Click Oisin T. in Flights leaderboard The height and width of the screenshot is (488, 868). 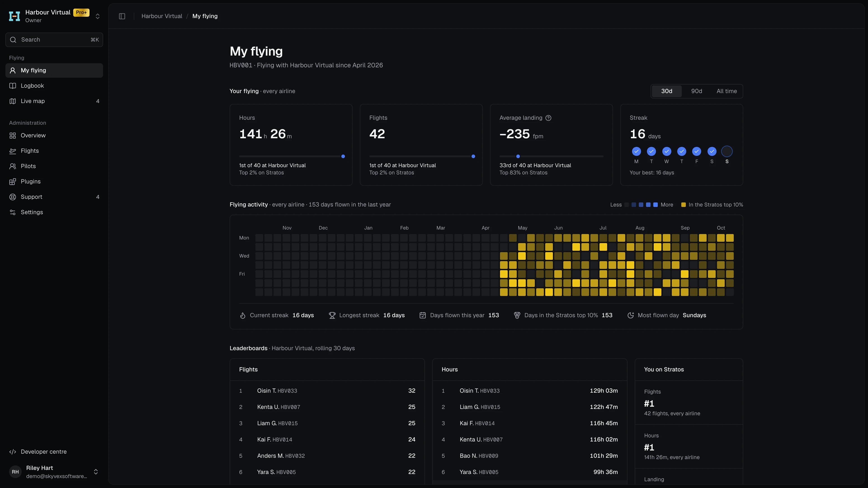coord(267,391)
